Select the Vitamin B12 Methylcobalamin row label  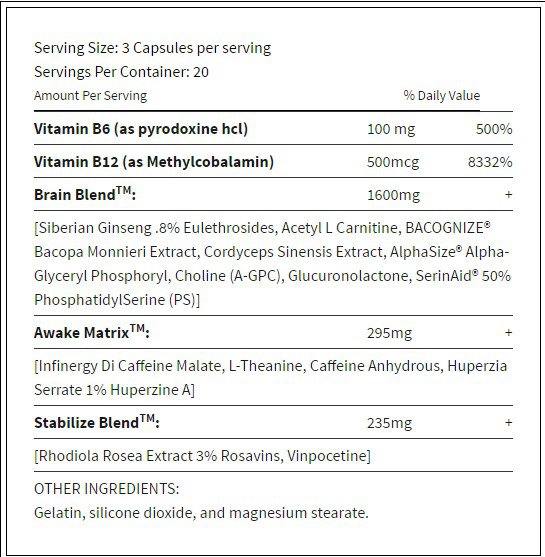tap(154, 162)
